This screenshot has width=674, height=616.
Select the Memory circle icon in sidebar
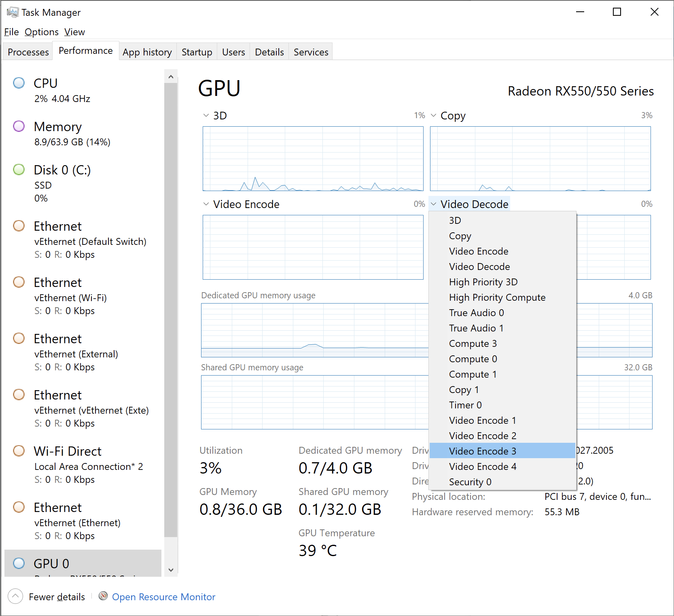click(19, 126)
